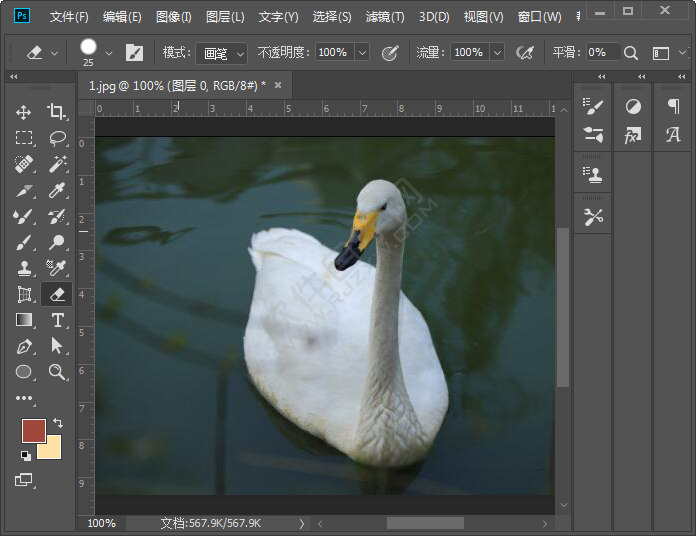Enable airbrush-style build-up next to flow

(x=524, y=52)
